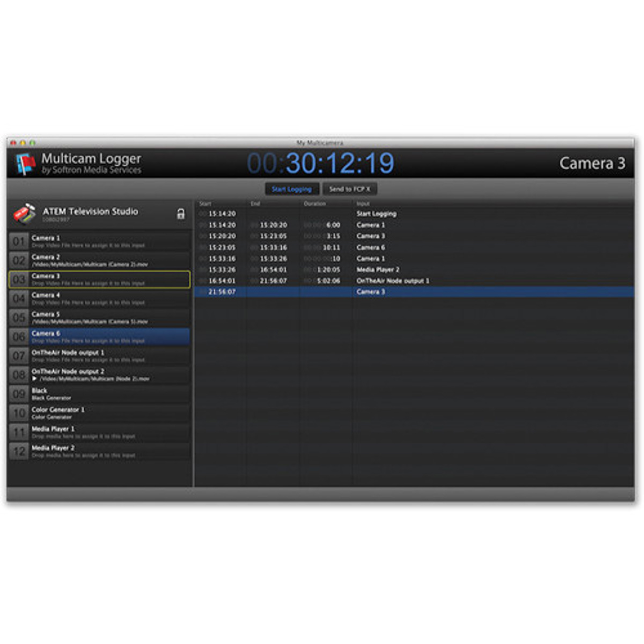The width and height of the screenshot is (644, 644).
Task: Select input 03 Camera 3
Action: pos(99,280)
